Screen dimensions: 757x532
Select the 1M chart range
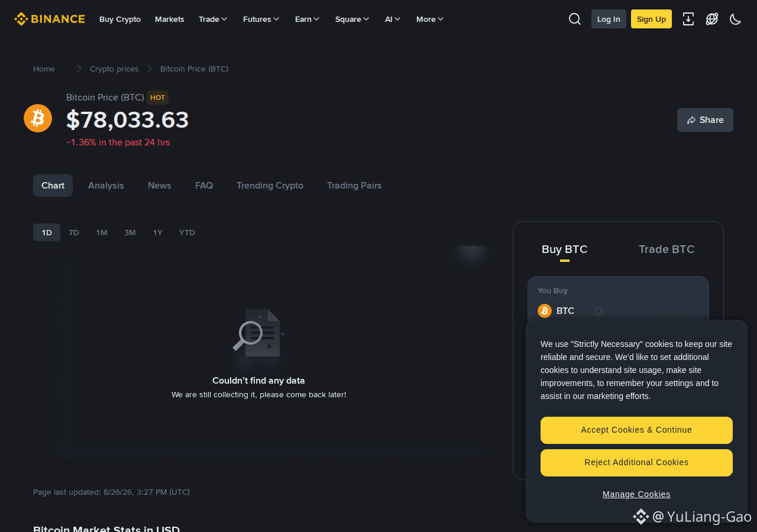[102, 232]
